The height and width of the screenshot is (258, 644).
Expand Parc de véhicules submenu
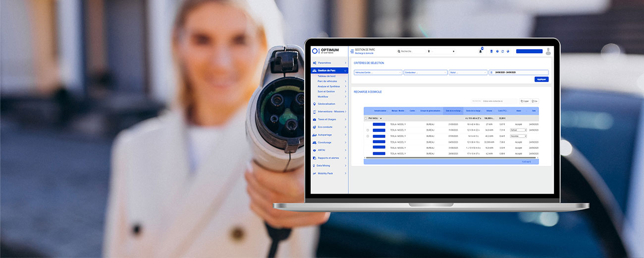point(345,81)
